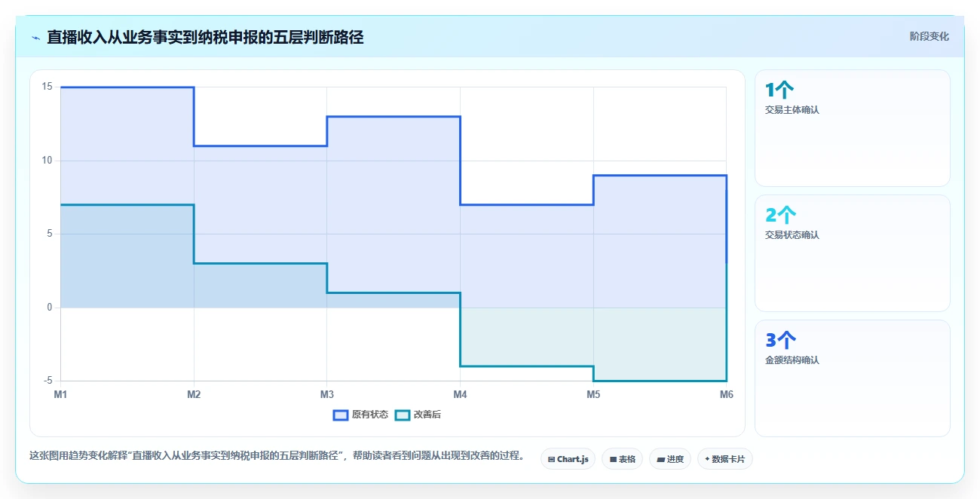Open the 2个 交易状态确认 card
This screenshot has height=499, width=980.
852,253
